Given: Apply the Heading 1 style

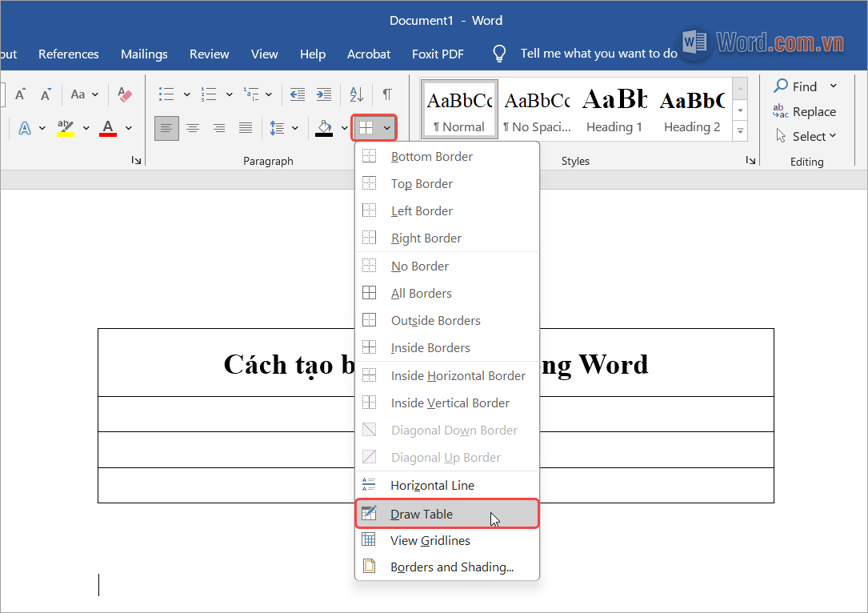Looking at the screenshot, I should pyautogui.click(x=614, y=110).
